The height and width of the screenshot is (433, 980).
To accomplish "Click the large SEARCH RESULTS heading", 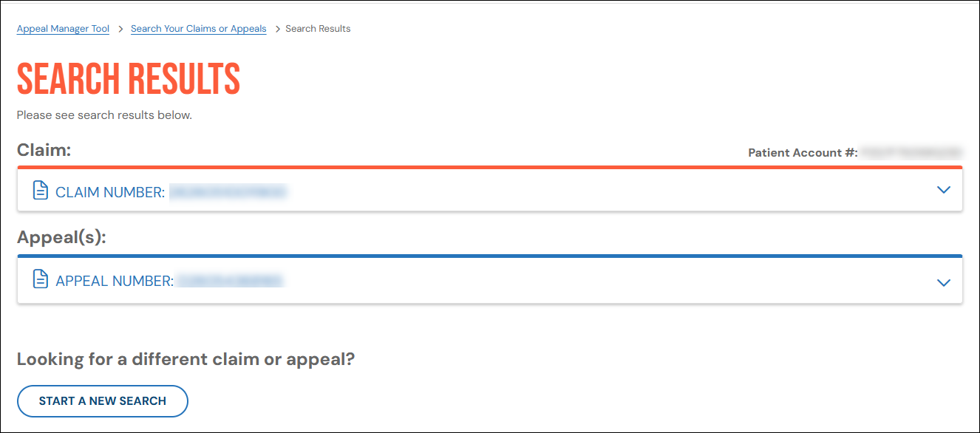I will (129, 78).
